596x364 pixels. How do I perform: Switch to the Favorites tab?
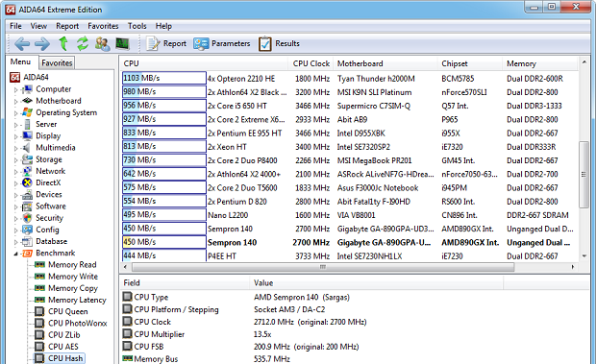coord(57,63)
